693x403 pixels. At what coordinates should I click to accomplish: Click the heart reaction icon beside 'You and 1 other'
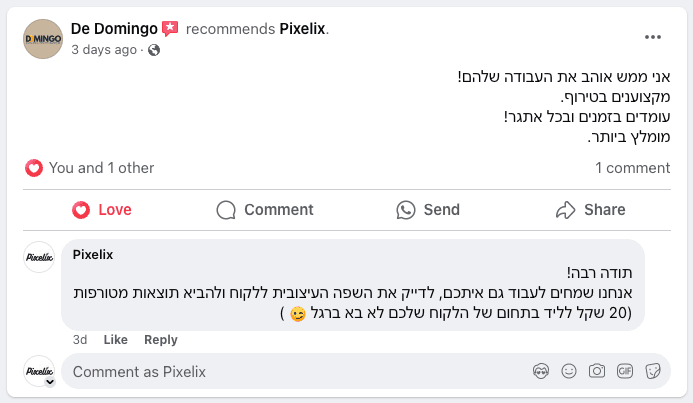[34, 168]
